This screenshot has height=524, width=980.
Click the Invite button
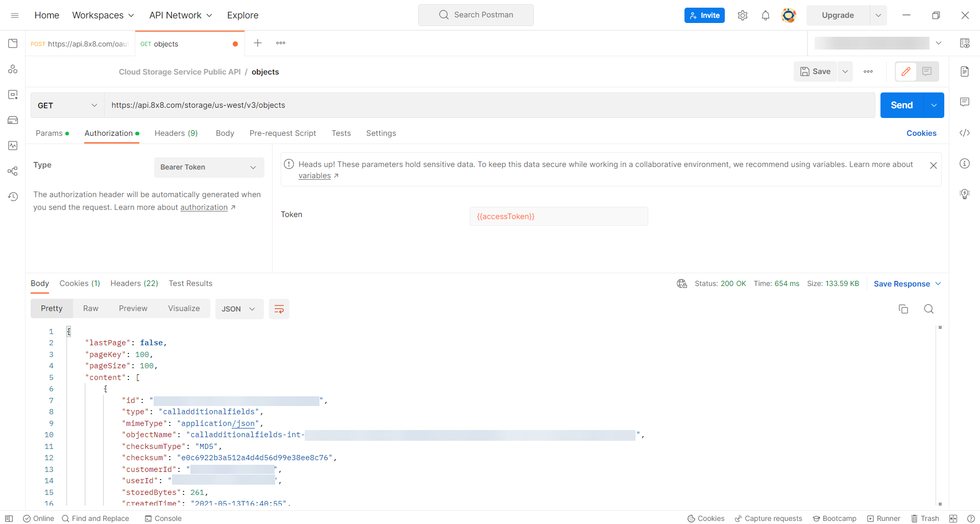[704, 15]
